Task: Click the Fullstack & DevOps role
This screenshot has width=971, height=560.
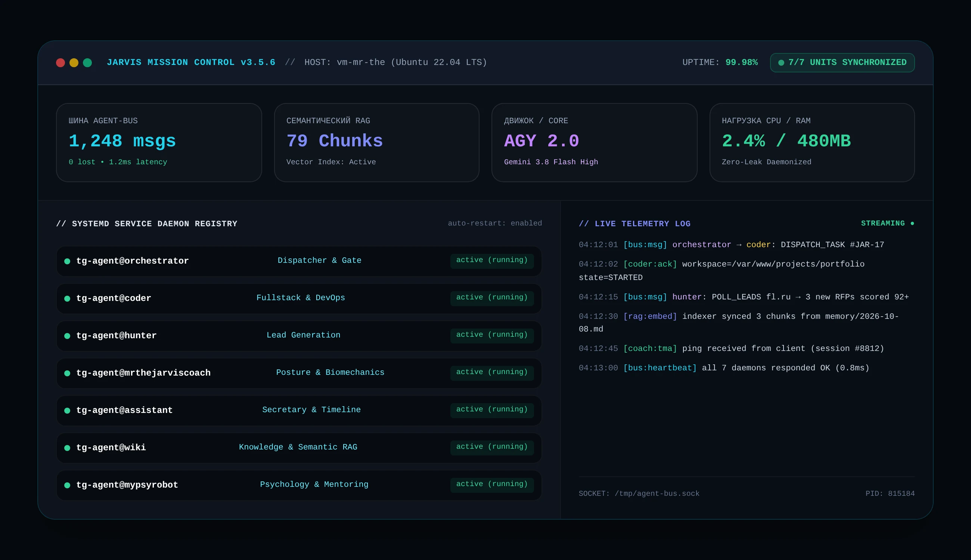Action: tap(301, 298)
